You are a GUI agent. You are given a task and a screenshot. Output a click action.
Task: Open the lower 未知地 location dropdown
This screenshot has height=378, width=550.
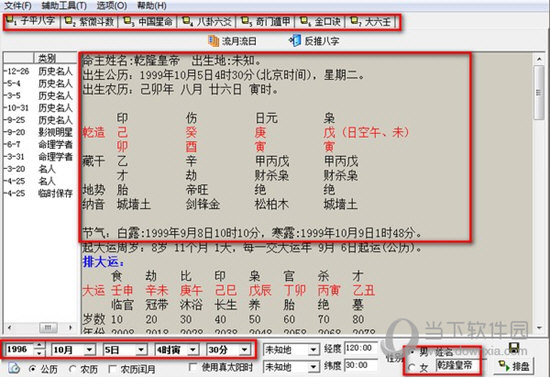(x=313, y=367)
